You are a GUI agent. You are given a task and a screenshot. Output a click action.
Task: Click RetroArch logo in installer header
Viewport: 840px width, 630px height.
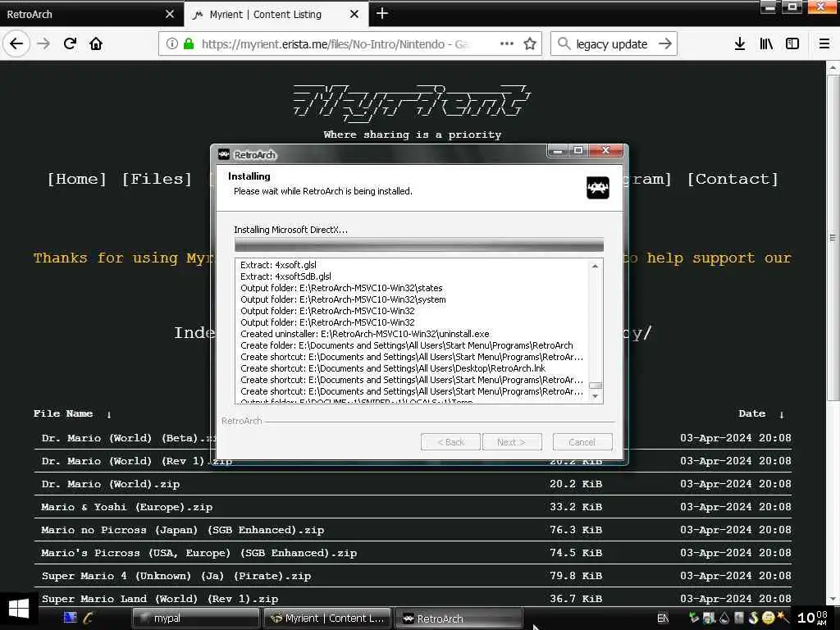(598, 188)
